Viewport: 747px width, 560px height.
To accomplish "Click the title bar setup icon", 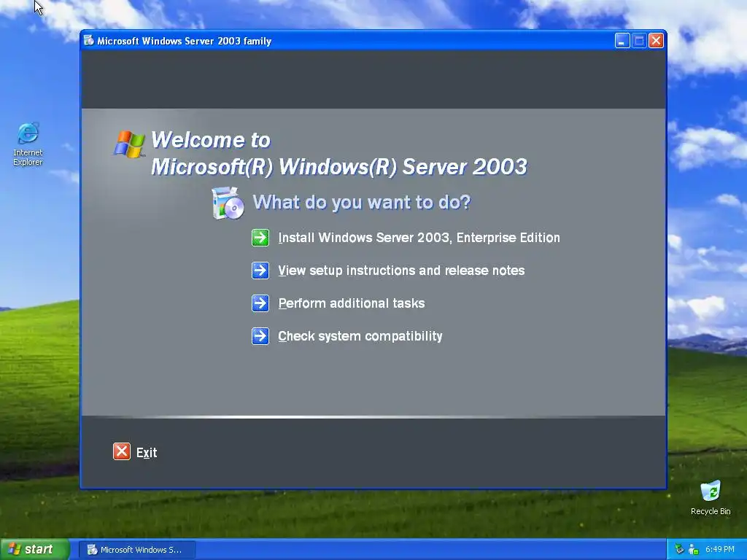I will (x=88, y=41).
